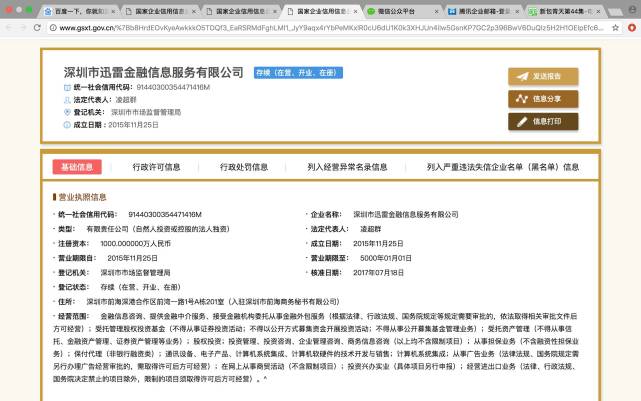The width and height of the screenshot is (641, 401).
Task: Switch to the 新包青天第44集 tab
Action: pyautogui.click(x=563, y=11)
